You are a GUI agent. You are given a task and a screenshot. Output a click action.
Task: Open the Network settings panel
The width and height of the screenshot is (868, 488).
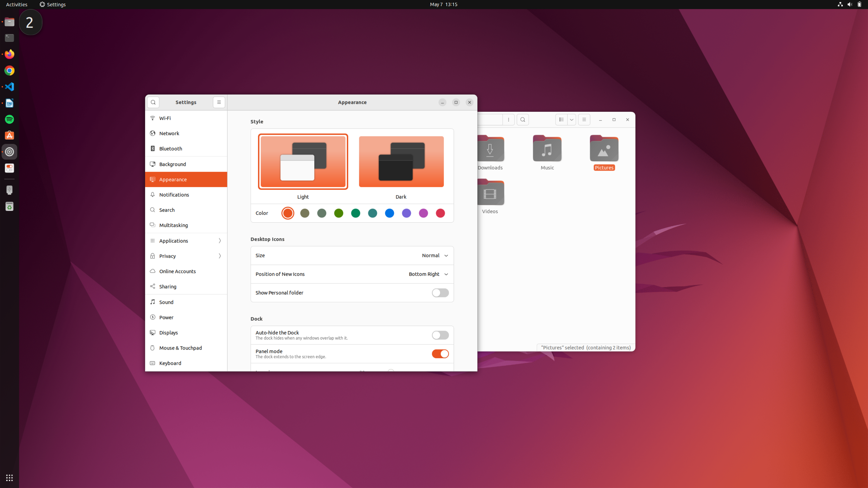tap(186, 133)
